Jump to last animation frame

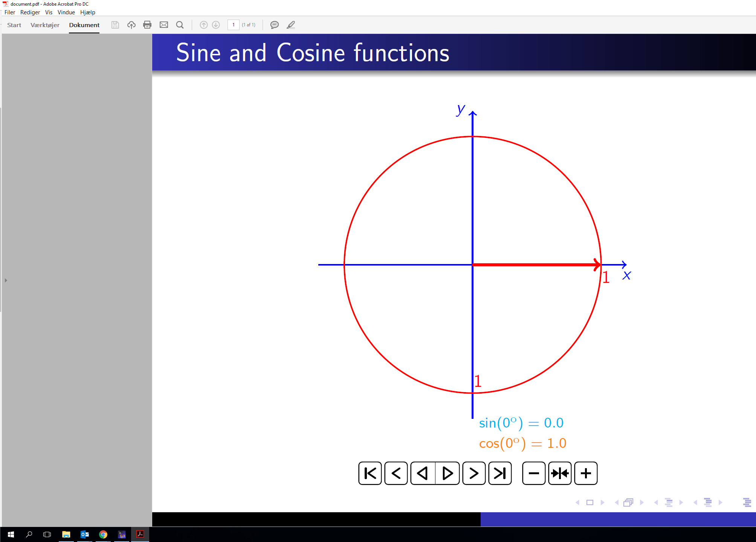click(500, 473)
